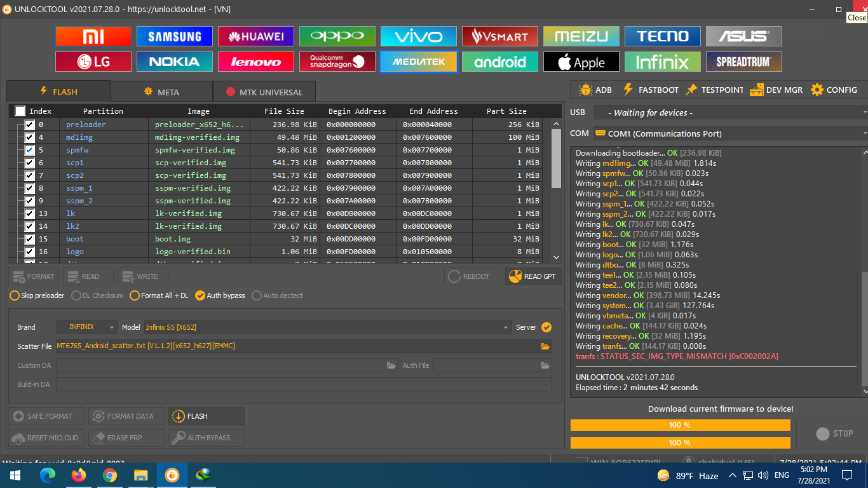This screenshot has width=868, height=488.
Task: Select the Samsung brand tile
Action: pos(175,36)
